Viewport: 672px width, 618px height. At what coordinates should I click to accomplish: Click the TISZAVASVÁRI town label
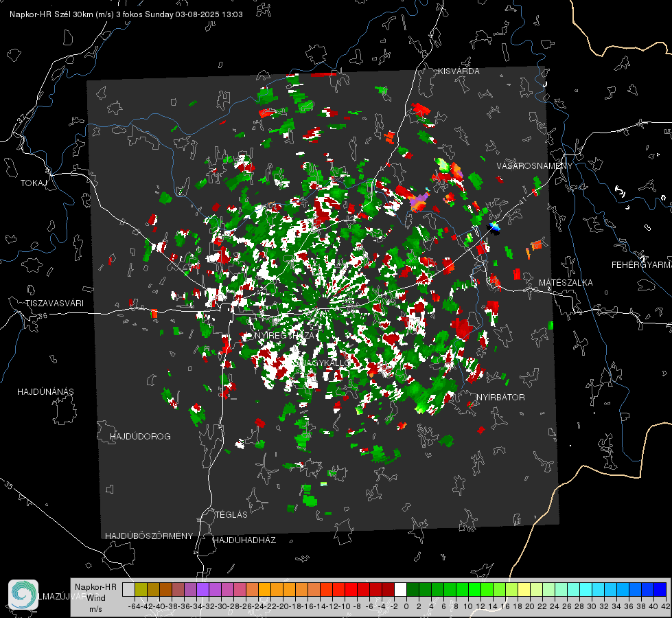pyautogui.click(x=54, y=304)
